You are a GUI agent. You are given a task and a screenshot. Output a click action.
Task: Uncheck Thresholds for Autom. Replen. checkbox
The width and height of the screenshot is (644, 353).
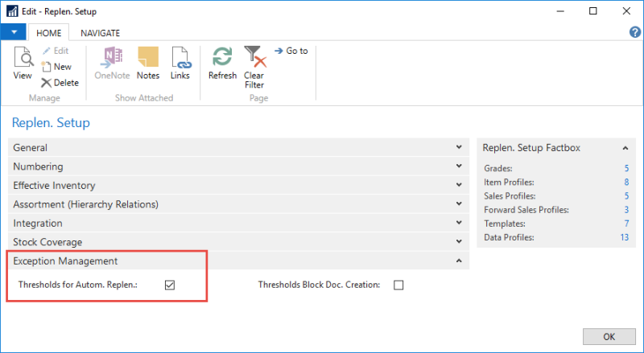click(170, 285)
